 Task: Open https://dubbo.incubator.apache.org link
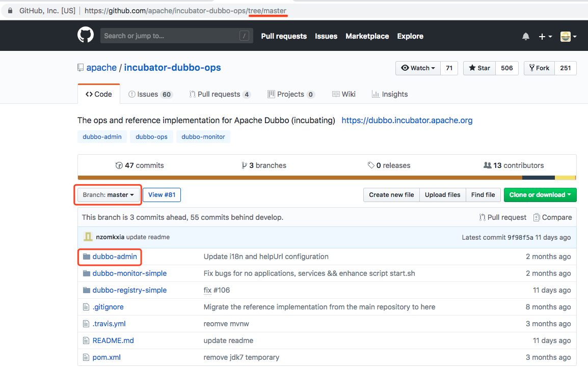407,120
